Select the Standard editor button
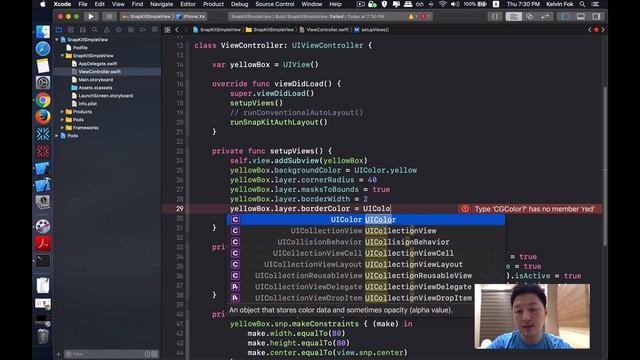This screenshot has height=360, width=640. (x=514, y=17)
